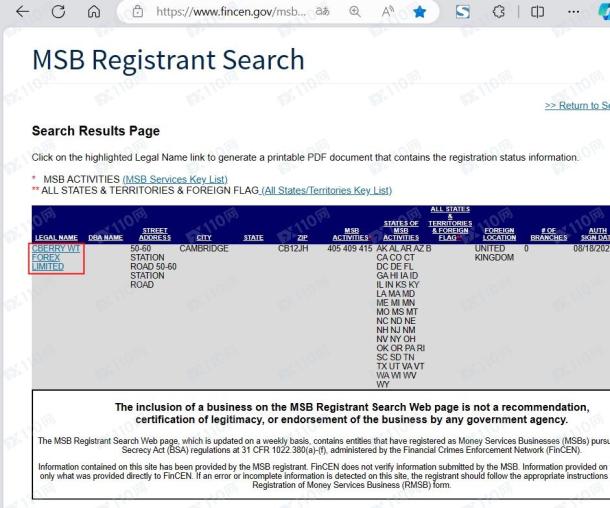Sort by STATE column header
The height and width of the screenshot is (508, 610).
tap(253, 238)
